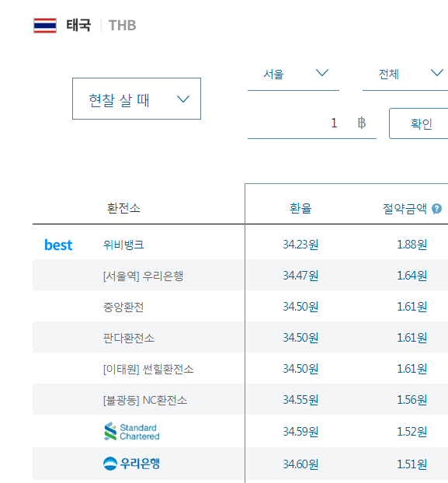Click the baht amount input field

tap(312, 123)
